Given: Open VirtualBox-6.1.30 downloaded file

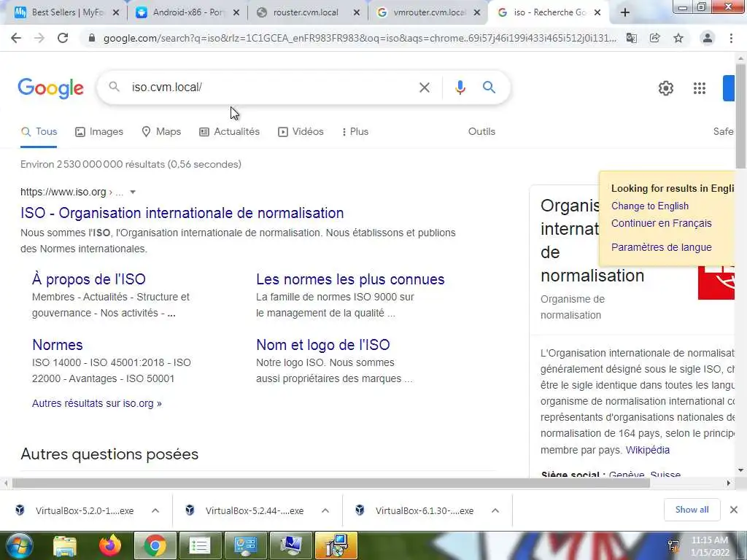Looking at the screenshot, I should pos(425,510).
